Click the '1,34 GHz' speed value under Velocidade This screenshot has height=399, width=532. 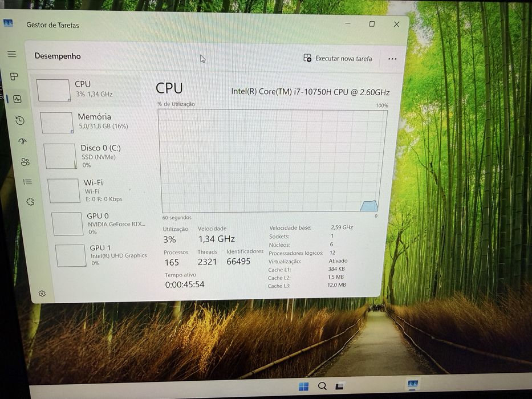coord(217,239)
